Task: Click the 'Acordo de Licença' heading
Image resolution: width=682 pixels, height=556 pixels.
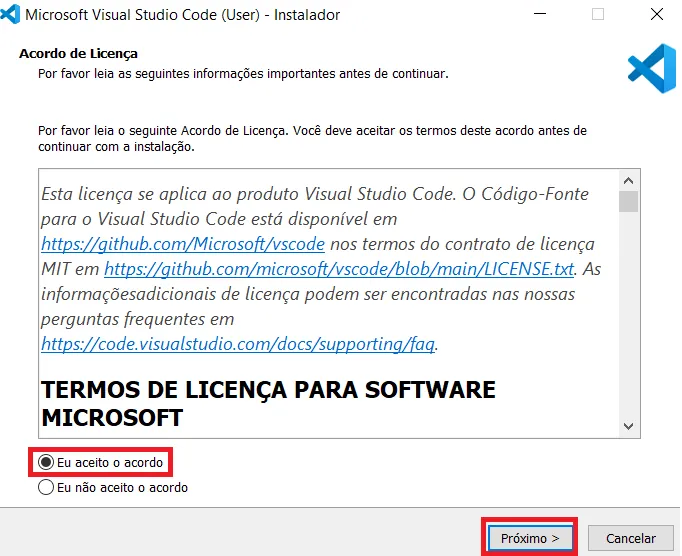Action: point(78,54)
